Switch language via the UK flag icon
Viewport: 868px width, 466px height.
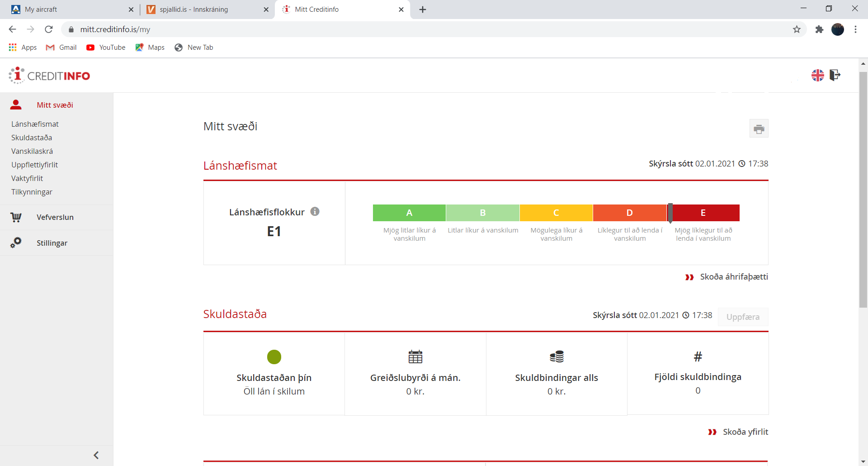[x=817, y=75]
